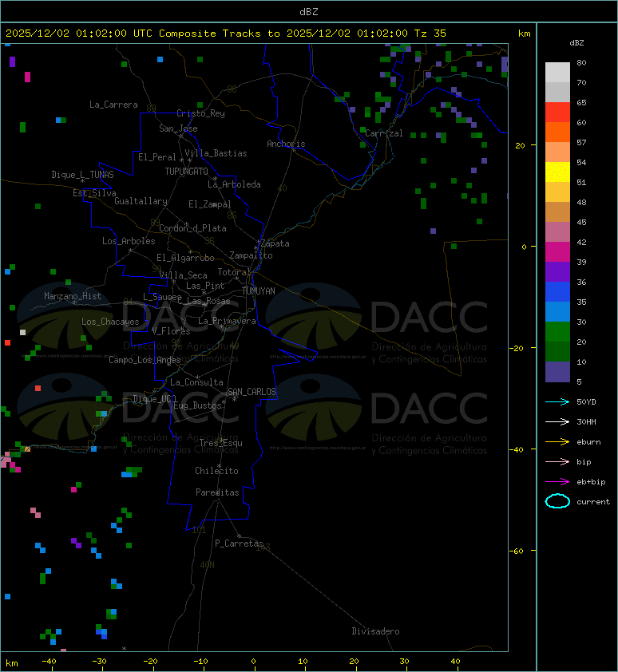Click the green 30 dBZ legend swatch
Viewport: 618px width, 672px height.
[x=557, y=331]
